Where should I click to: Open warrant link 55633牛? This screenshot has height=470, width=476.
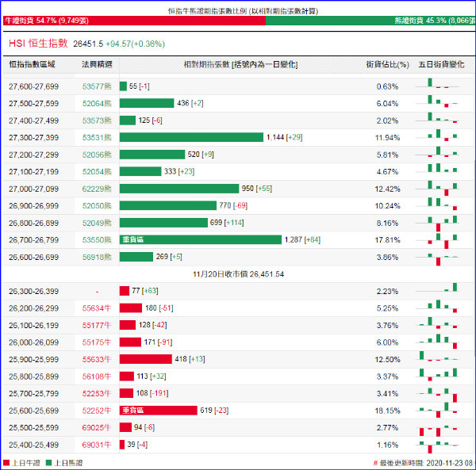pos(97,359)
